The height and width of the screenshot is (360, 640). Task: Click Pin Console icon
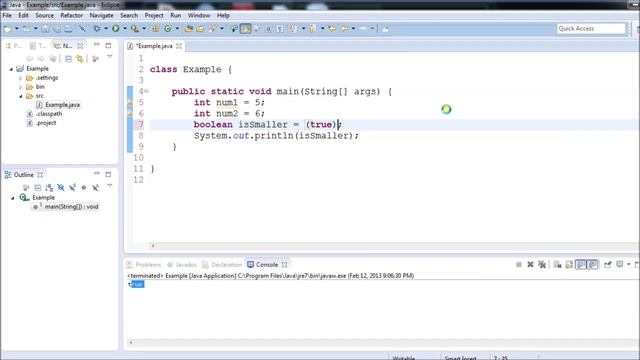(x=608, y=264)
